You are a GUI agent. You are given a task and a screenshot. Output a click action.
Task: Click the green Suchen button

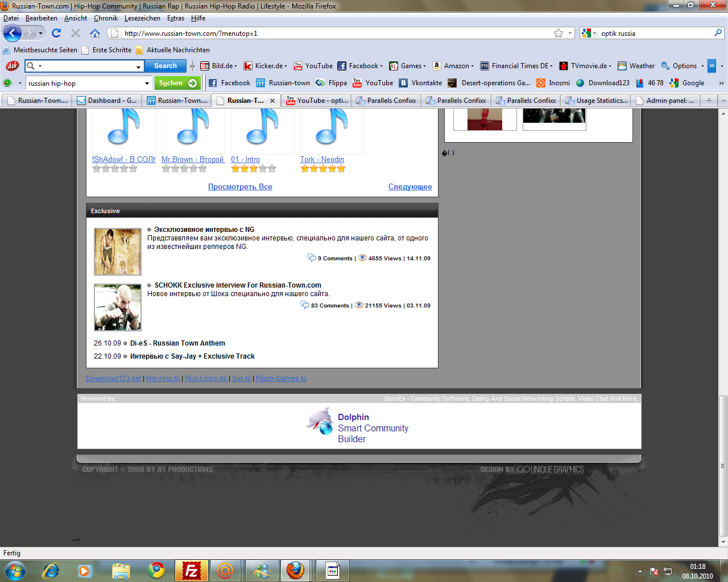(x=177, y=83)
